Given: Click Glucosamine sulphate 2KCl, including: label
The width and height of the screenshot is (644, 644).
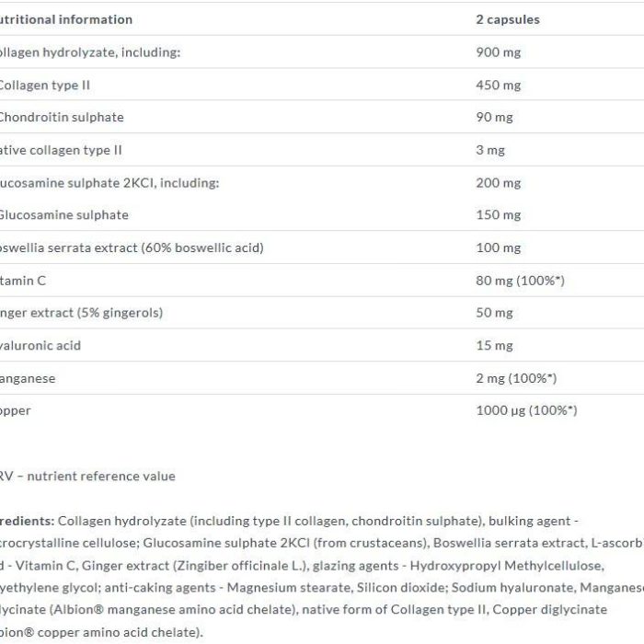Looking at the screenshot, I should coord(109,183).
